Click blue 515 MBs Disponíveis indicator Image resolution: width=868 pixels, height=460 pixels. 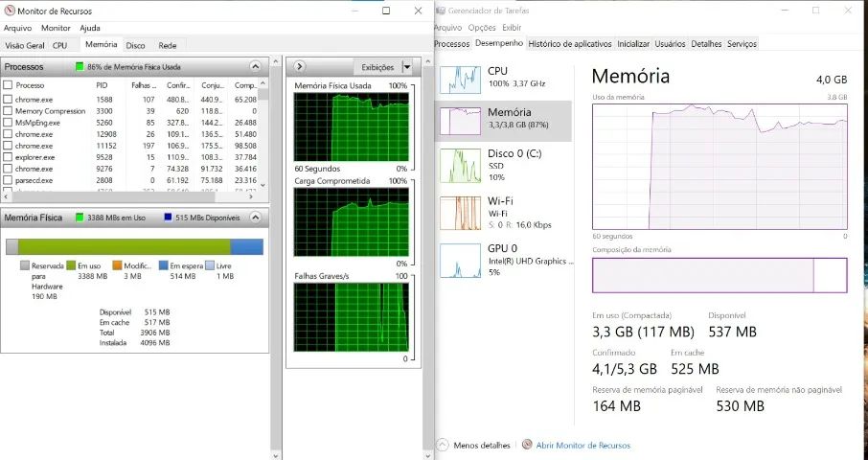pyautogui.click(x=168, y=218)
